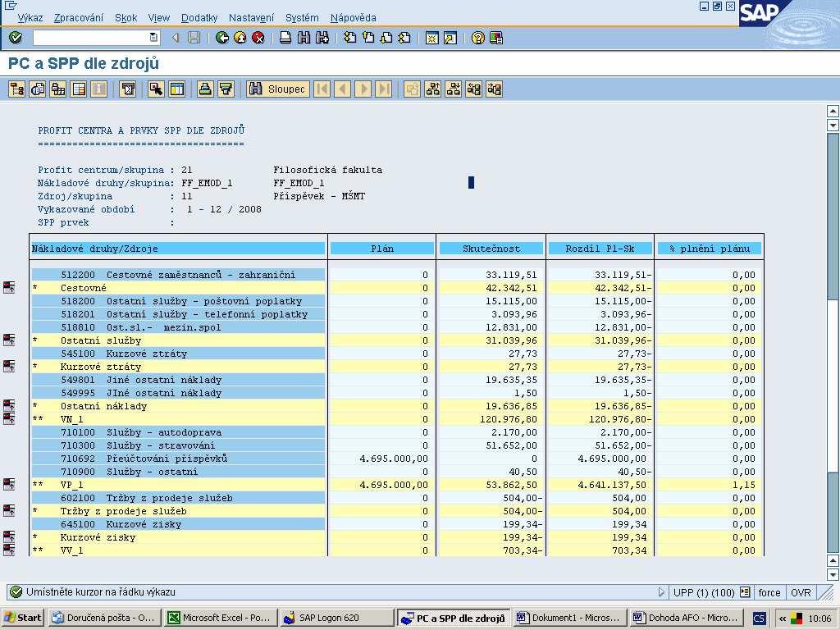Create a new session icon
Image resolution: width=840 pixels, height=630 pixels.
click(x=431, y=38)
